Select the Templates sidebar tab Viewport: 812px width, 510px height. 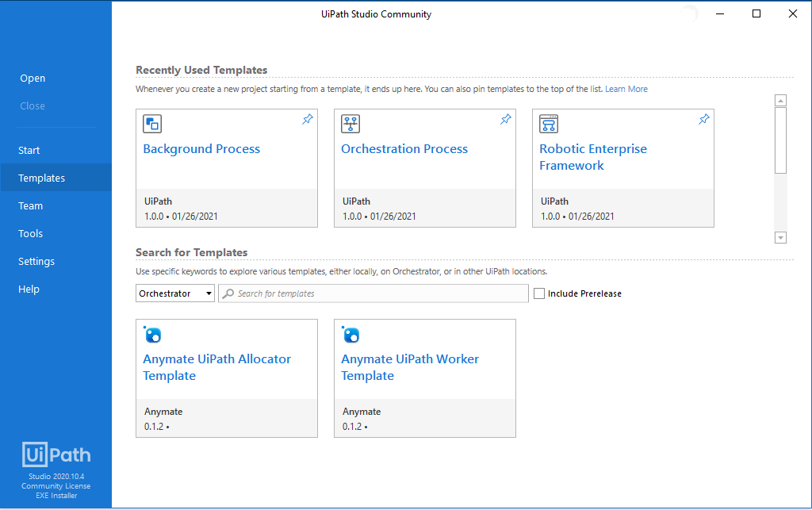coord(56,178)
